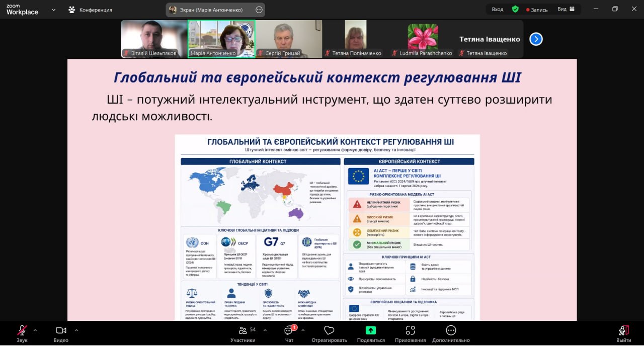The image size is (644, 346).
Task: Click the red НЕПРИЙНЯТНИЙ РИЗИК warning icon
Action: point(357,204)
